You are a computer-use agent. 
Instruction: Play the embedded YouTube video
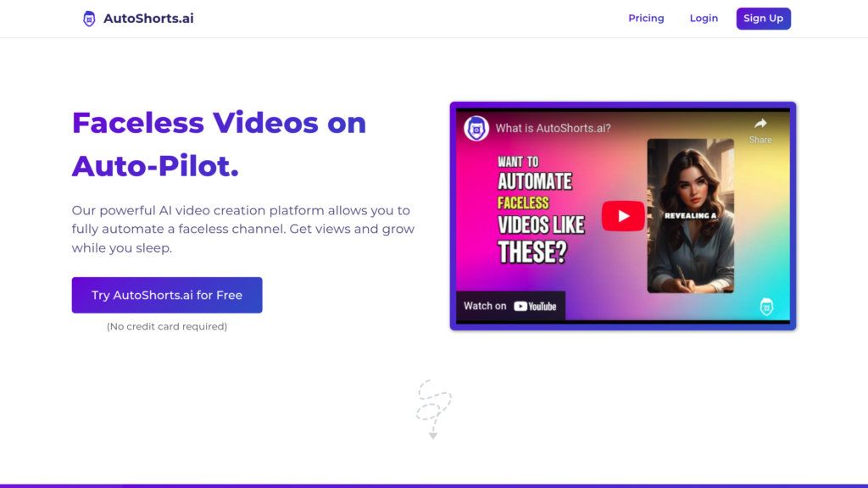tap(623, 216)
